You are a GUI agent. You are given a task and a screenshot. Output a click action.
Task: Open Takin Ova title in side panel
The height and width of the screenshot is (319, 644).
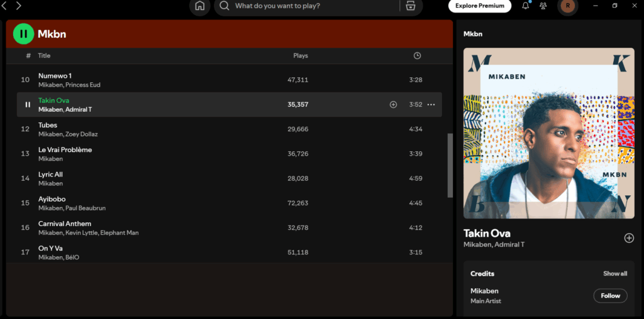tap(487, 234)
